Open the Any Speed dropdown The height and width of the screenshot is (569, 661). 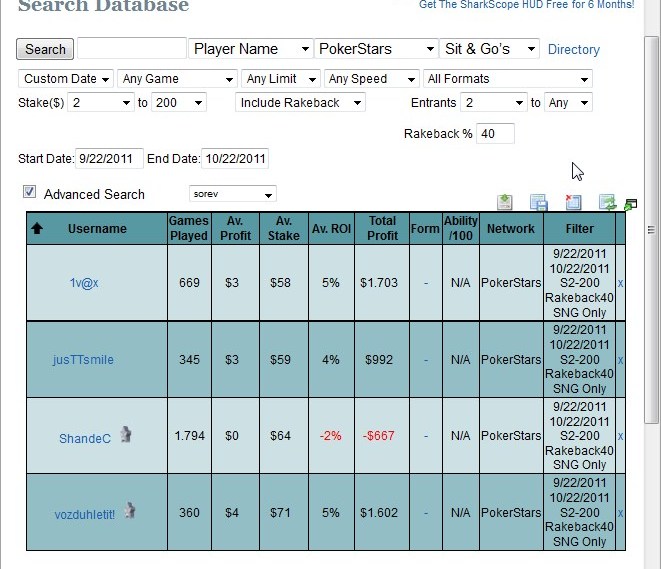coord(372,79)
